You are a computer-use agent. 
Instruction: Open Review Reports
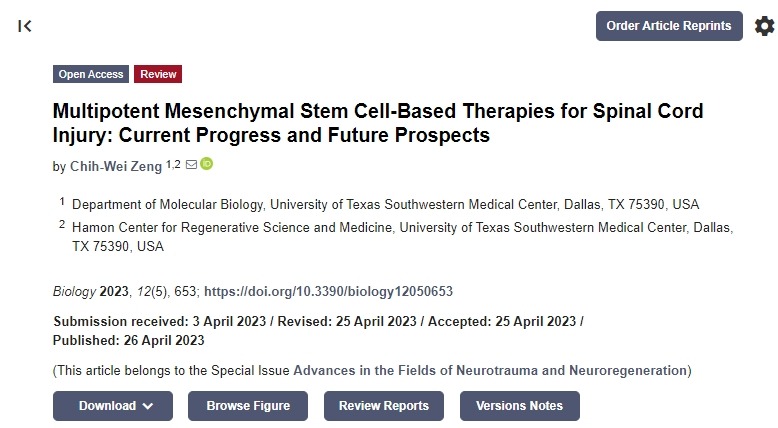tap(384, 406)
